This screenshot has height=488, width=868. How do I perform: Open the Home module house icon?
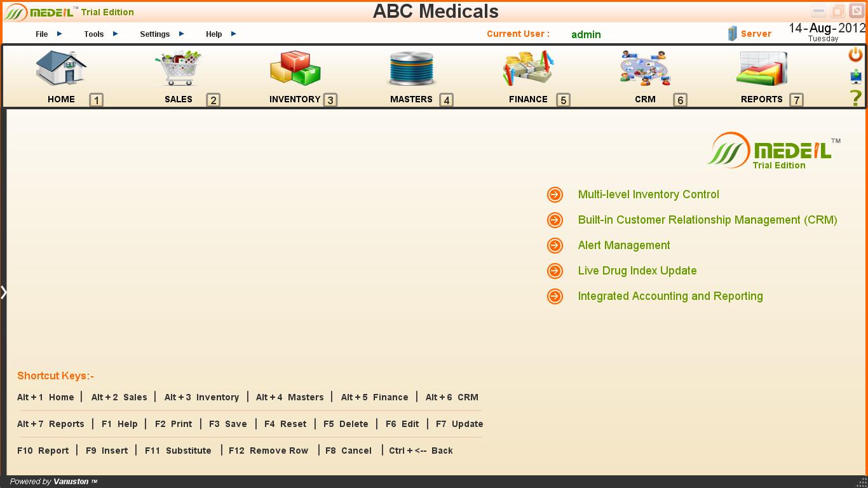pos(61,68)
